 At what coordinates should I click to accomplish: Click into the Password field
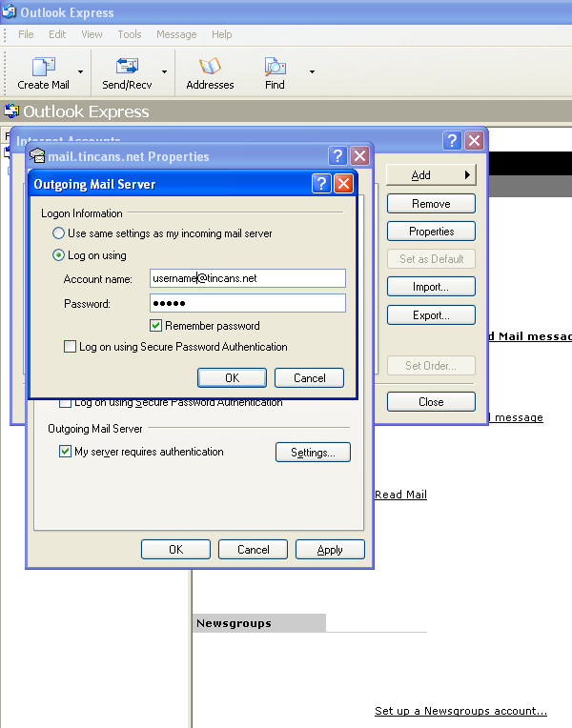[248, 303]
